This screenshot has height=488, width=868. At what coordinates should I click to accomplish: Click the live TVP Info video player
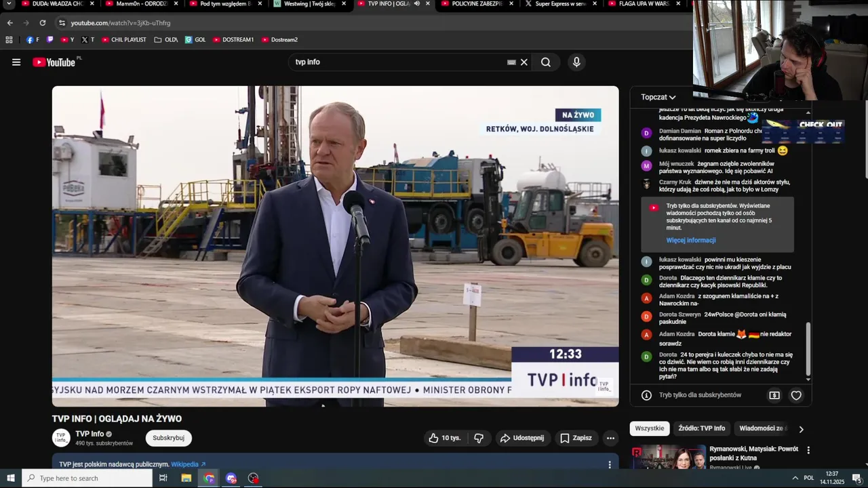tap(335, 246)
